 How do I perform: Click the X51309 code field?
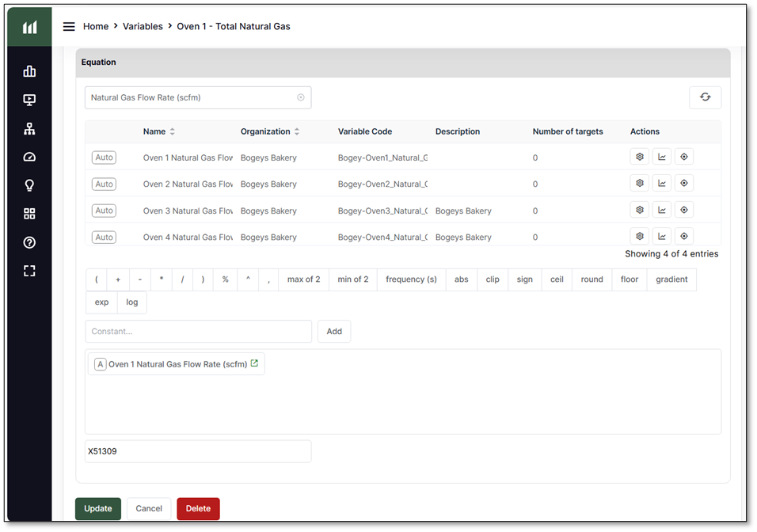click(x=198, y=451)
